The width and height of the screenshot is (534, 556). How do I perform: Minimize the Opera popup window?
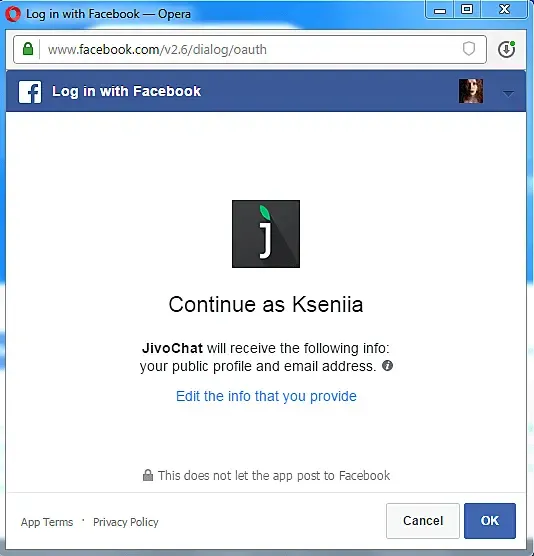click(x=440, y=10)
